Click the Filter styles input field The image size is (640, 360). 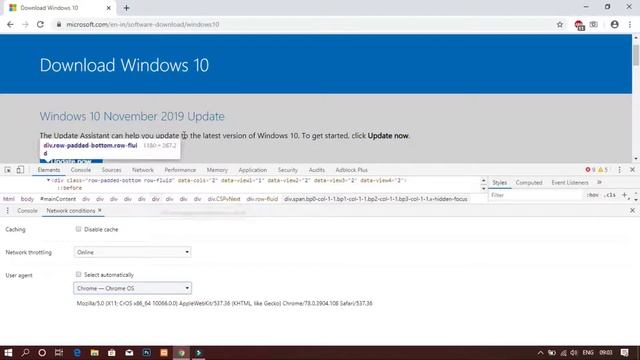(x=536, y=195)
